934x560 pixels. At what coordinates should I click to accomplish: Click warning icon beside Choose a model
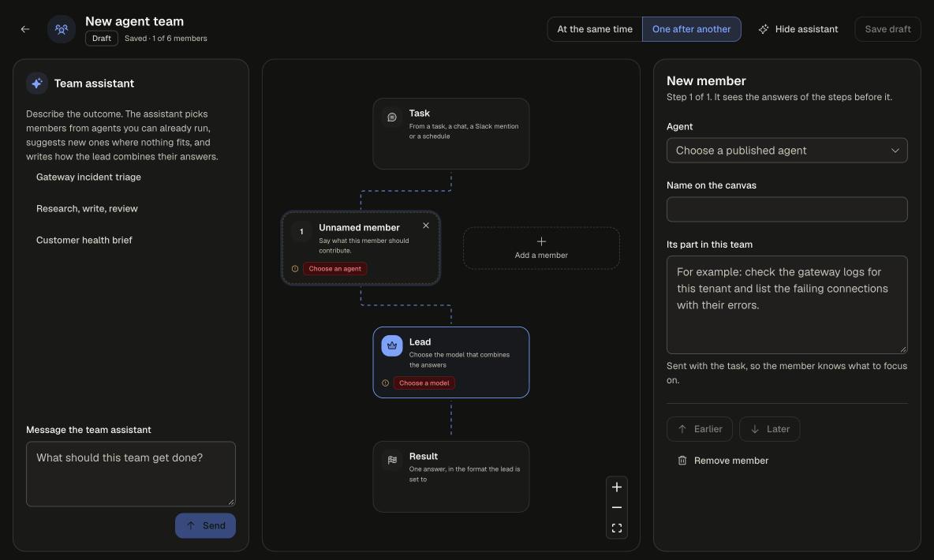(x=386, y=383)
